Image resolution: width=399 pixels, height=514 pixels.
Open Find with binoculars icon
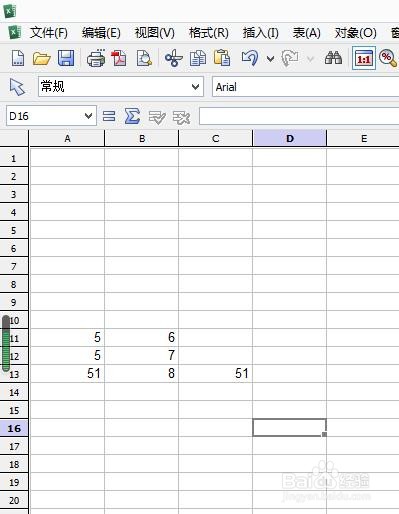tap(333, 58)
